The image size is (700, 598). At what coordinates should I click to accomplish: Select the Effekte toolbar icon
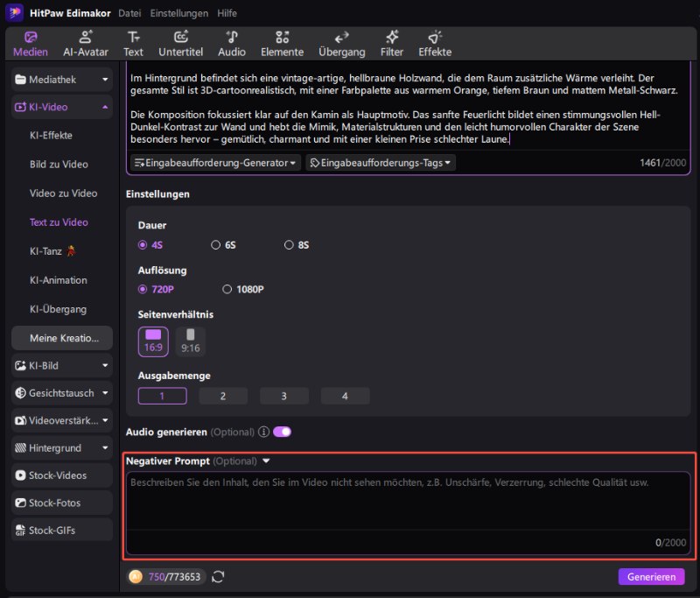435,43
